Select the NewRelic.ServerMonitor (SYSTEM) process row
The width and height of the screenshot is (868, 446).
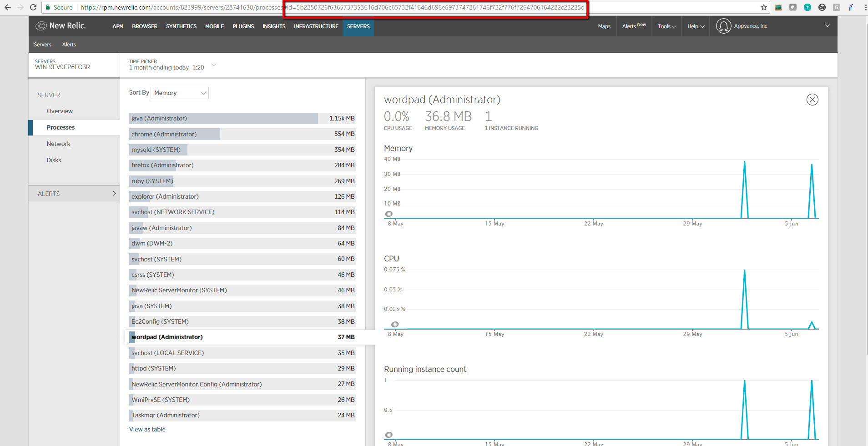tap(242, 290)
